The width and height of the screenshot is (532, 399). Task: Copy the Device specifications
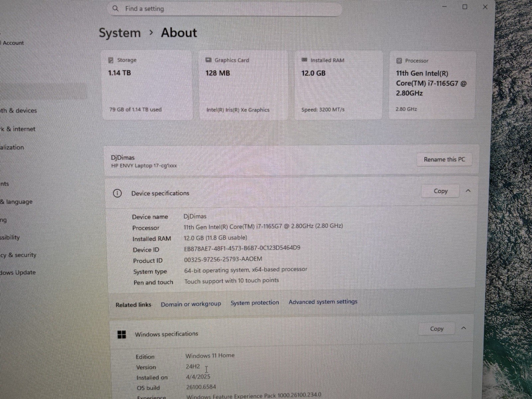point(441,191)
